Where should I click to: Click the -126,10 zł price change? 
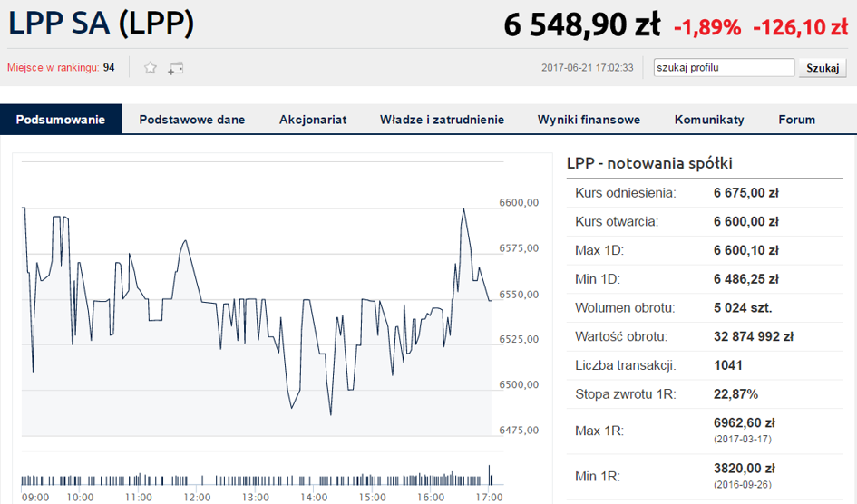click(800, 27)
